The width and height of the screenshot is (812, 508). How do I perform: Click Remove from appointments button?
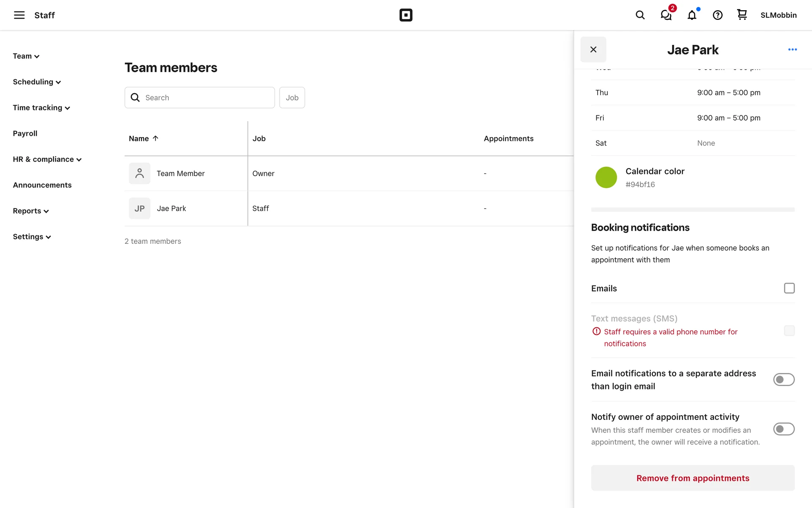point(692,478)
